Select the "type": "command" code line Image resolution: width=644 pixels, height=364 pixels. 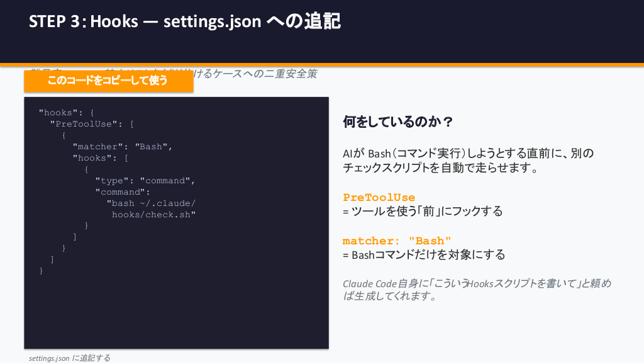point(145,181)
